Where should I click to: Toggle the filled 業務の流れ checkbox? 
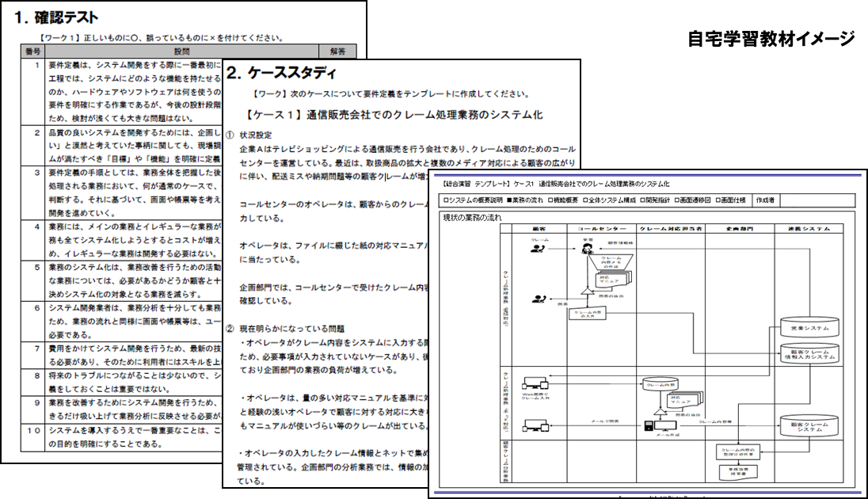tap(510, 200)
